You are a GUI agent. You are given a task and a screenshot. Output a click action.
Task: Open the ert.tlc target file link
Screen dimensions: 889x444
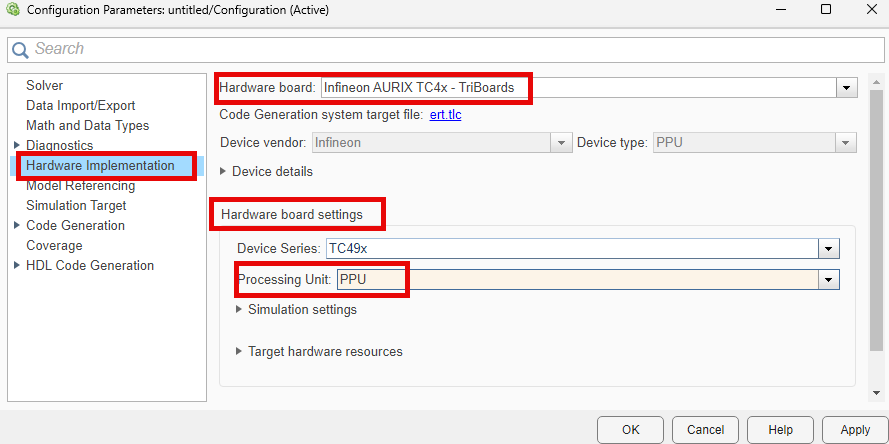(445, 115)
